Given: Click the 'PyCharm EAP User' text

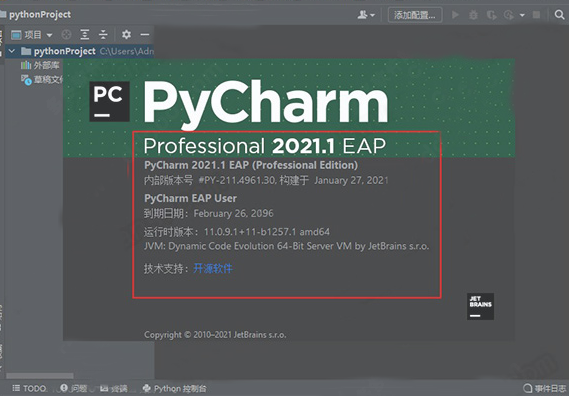Looking at the screenshot, I should (x=191, y=198).
